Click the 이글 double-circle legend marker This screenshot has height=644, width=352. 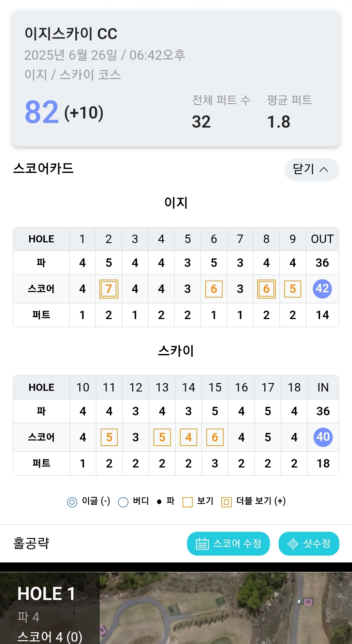click(x=72, y=502)
